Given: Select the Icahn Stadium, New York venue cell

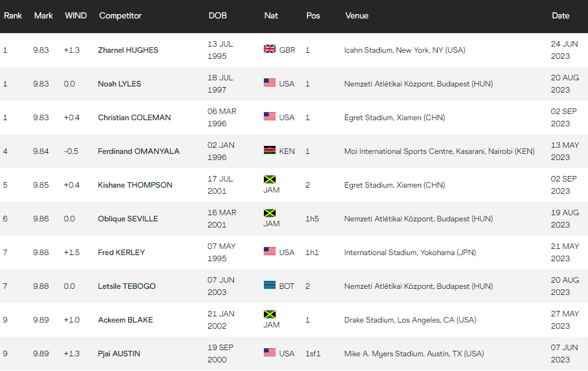Looking at the screenshot, I should click(x=404, y=50).
